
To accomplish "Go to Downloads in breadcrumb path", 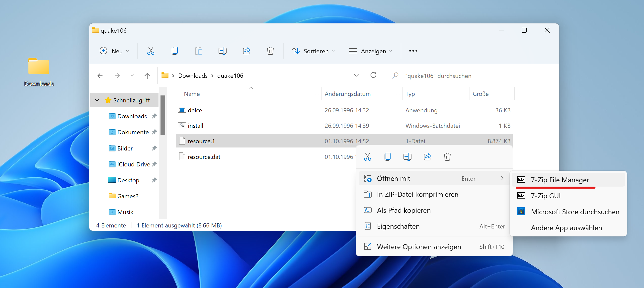I will coord(192,75).
